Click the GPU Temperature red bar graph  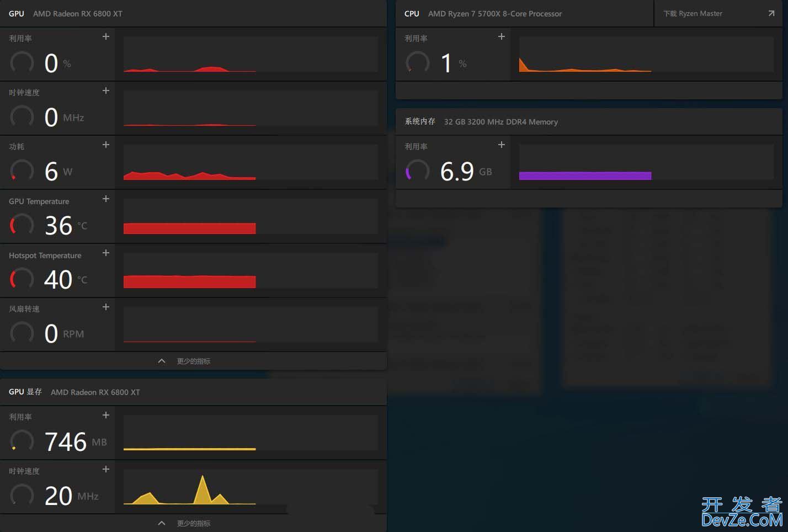coord(251,217)
